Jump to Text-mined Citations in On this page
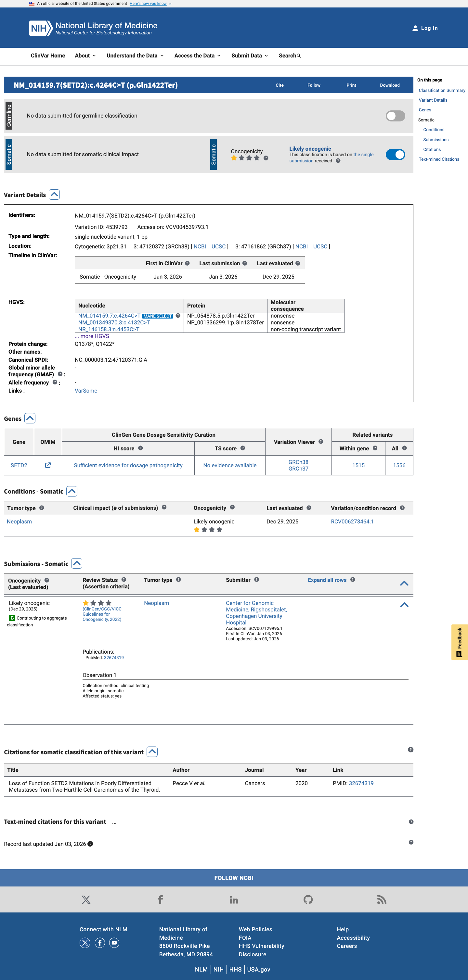468x980 pixels. (x=439, y=159)
